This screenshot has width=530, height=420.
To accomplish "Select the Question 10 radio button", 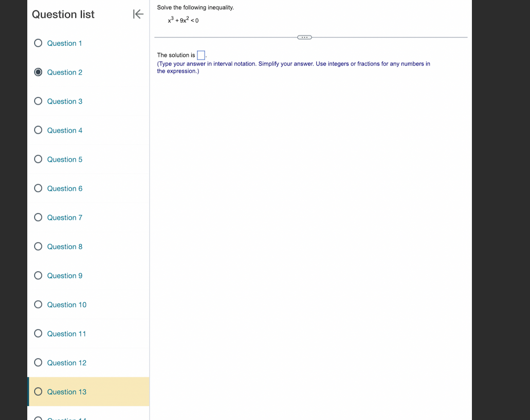I will (x=38, y=304).
